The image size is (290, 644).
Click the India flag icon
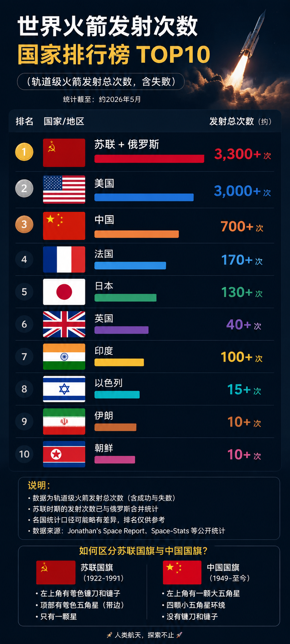coord(64,357)
